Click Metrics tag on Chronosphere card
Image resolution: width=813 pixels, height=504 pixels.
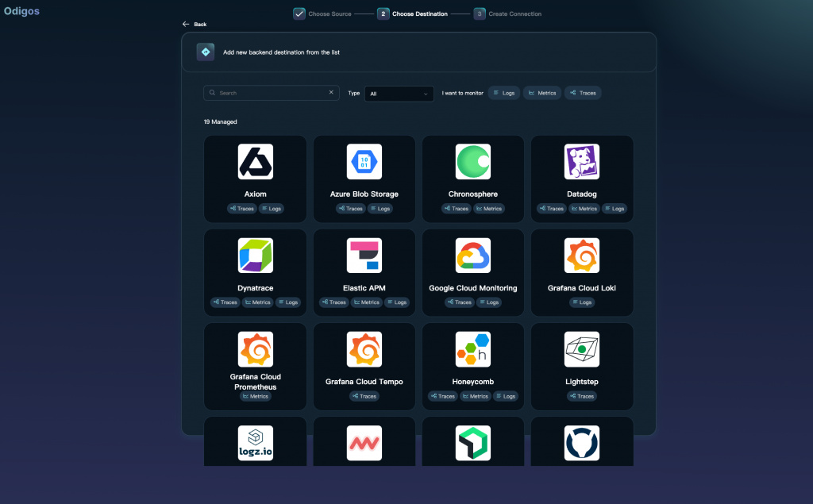[x=489, y=209]
